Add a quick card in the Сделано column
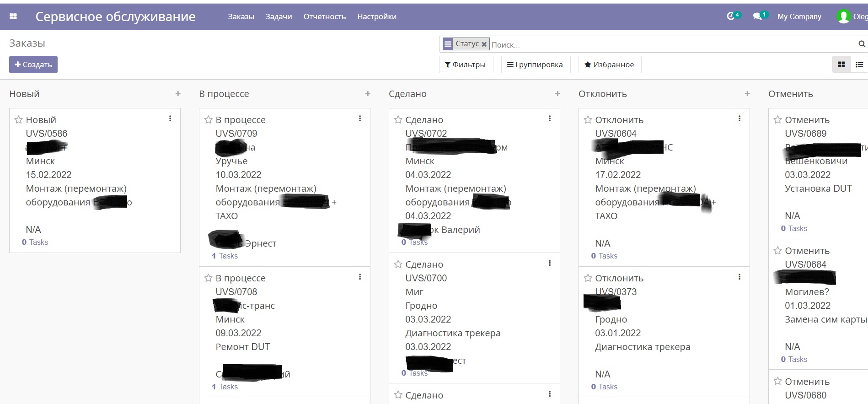868x404 pixels. click(x=557, y=94)
